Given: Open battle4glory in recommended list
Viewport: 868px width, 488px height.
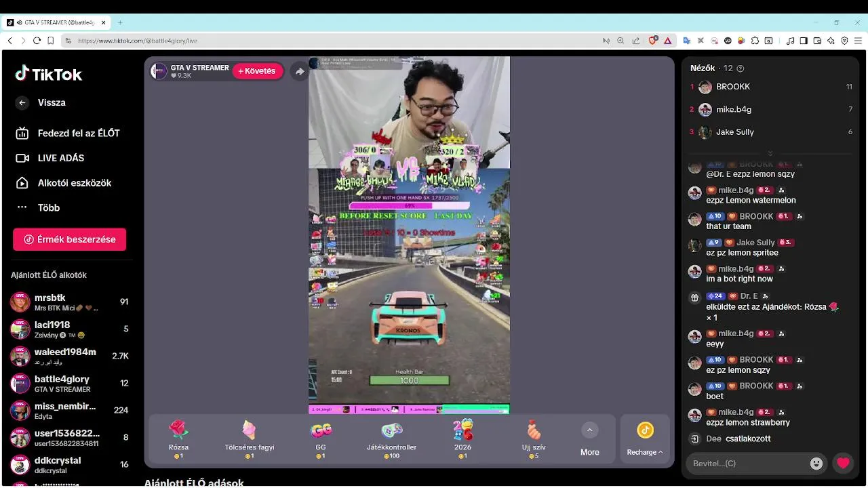Looking at the screenshot, I should coord(69,384).
